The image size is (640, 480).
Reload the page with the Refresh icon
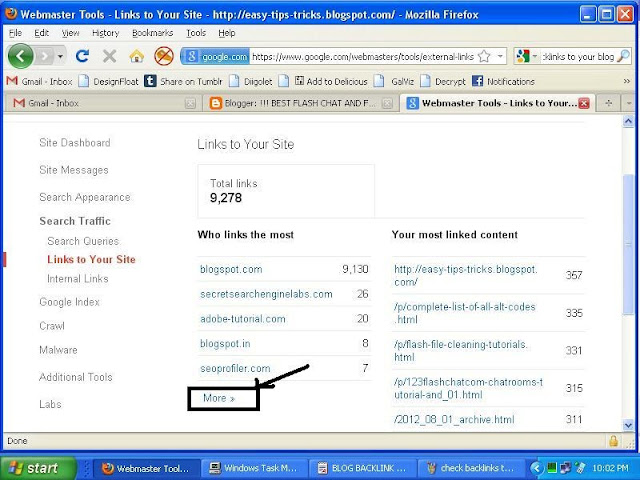point(82,56)
